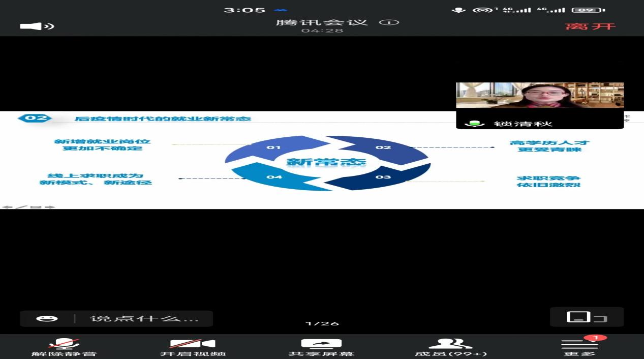The width and height of the screenshot is (644, 359).
Task: Tap the 1/26 page indicator
Action: coord(322,323)
